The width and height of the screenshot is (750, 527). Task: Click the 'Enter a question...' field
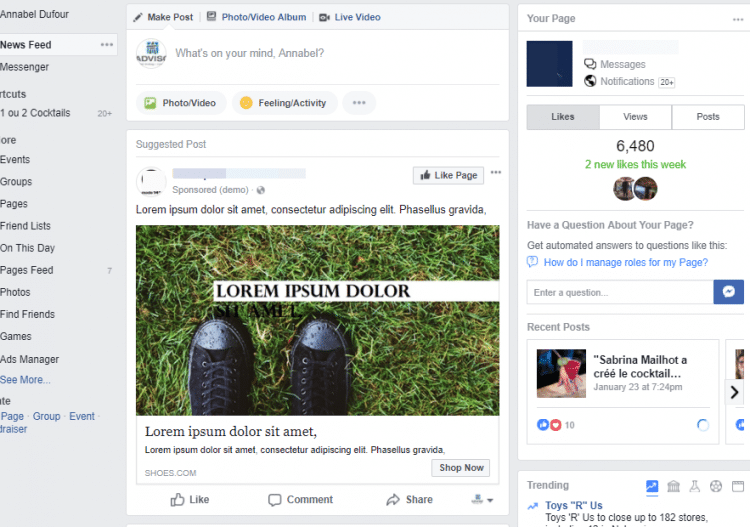pyautogui.click(x=620, y=292)
